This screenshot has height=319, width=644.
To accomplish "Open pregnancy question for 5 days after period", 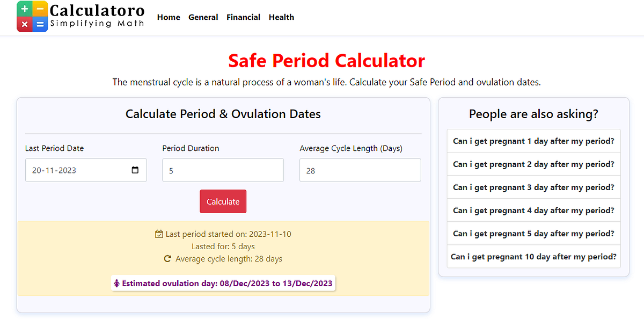I will click(533, 233).
